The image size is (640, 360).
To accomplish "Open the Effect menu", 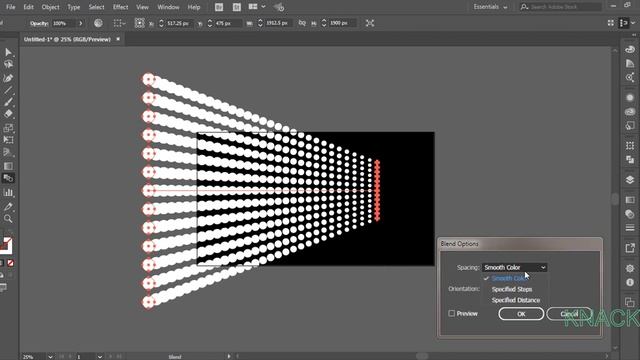I will (x=120, y=7).
